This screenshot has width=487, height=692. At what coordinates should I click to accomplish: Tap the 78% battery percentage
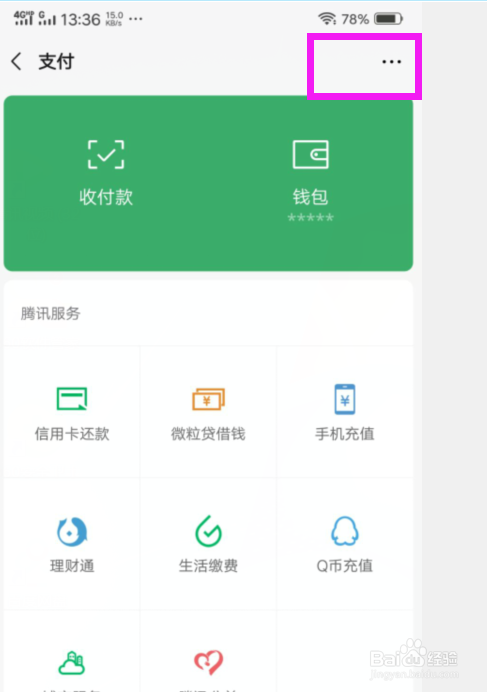[x=355, y=19]
